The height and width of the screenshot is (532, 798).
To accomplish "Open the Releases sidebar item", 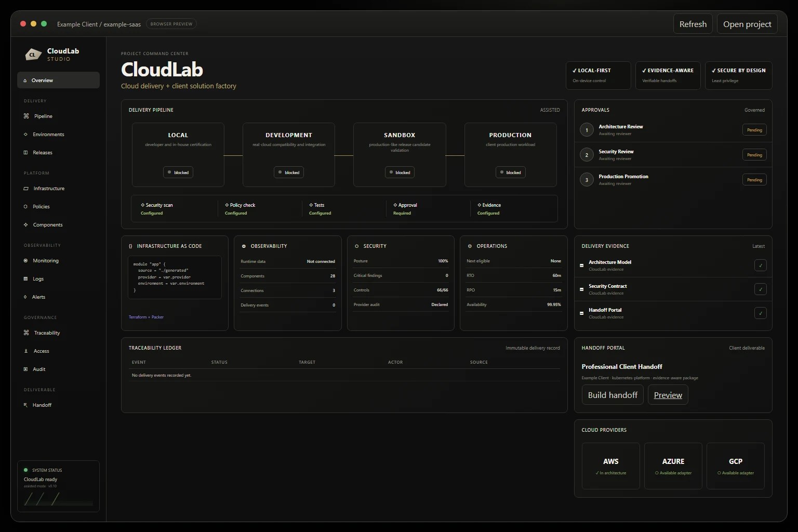I will click(58, 152).
